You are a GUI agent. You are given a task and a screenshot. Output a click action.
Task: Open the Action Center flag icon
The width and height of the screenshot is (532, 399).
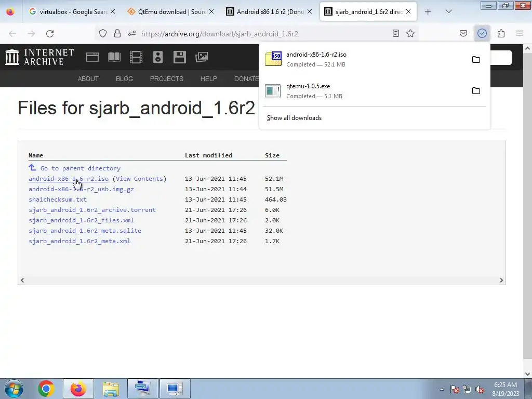pyautogui.click(x=455, y=389)
